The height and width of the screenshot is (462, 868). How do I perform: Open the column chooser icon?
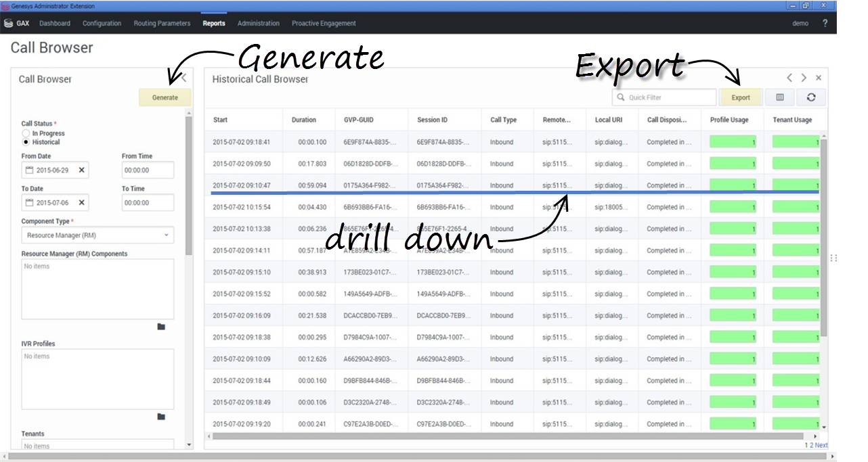pos(779,97)
